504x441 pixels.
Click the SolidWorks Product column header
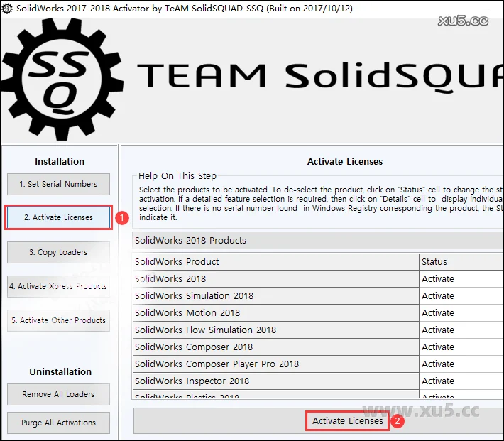click(x=275, y=262)
